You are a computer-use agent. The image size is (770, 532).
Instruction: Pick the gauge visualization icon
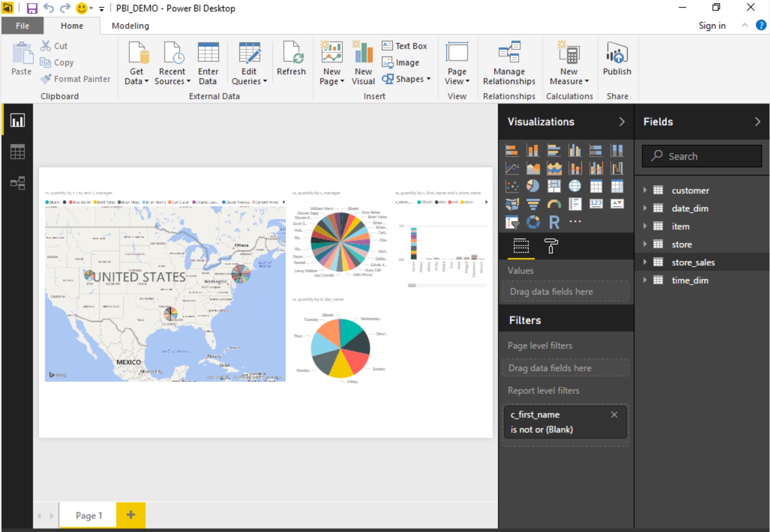(554, 204)
